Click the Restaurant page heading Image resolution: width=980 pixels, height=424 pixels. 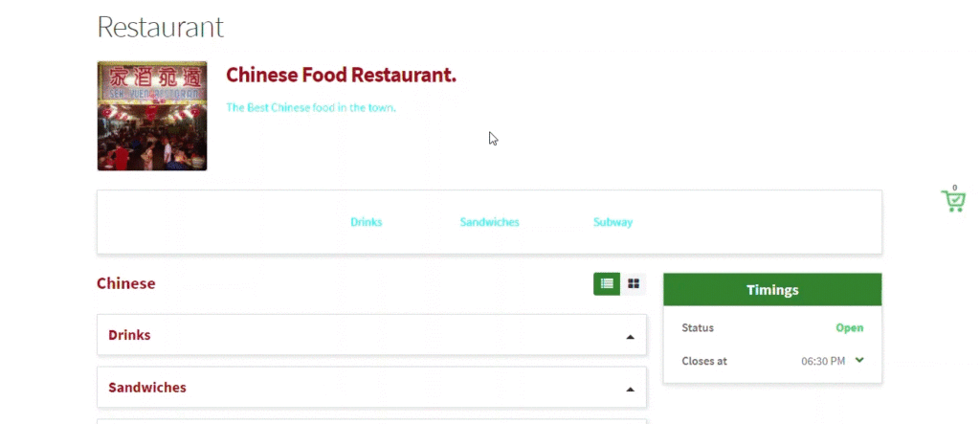[161, 27]
